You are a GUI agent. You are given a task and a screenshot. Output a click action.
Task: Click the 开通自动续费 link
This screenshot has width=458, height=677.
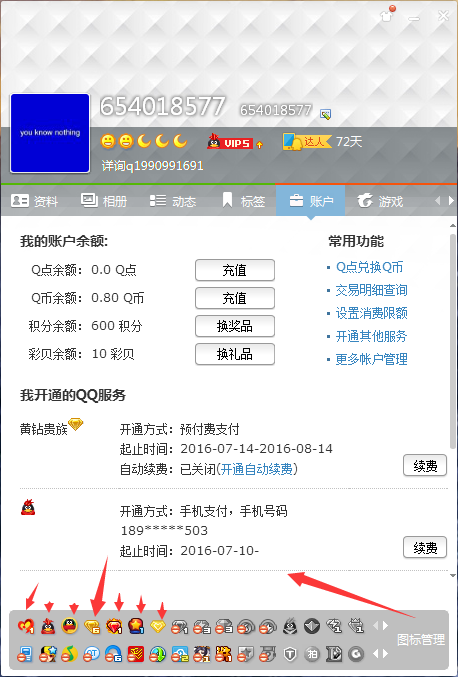point(256,469)
